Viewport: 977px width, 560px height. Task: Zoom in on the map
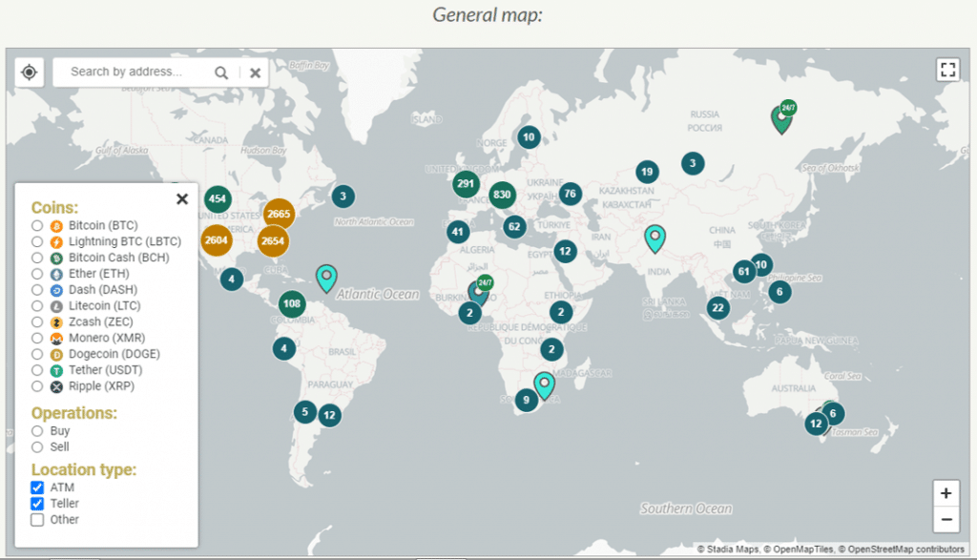946,493
